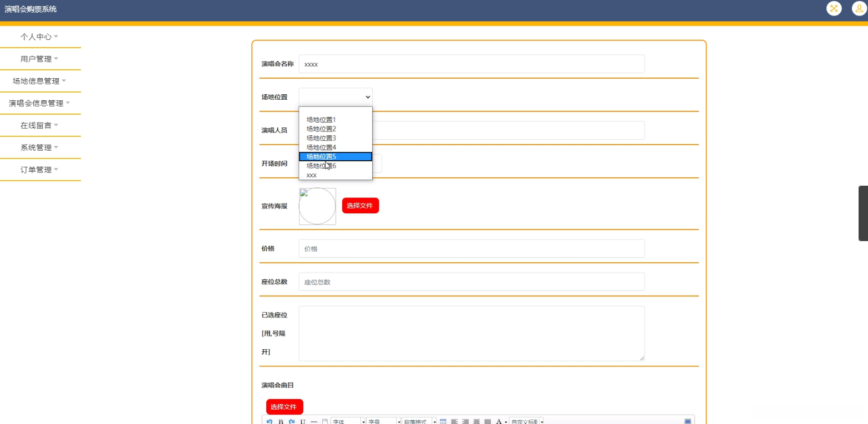Select 场地位置3 from the dropdown list
This screenshot has width=868, height=424.
tap(336, 138)
